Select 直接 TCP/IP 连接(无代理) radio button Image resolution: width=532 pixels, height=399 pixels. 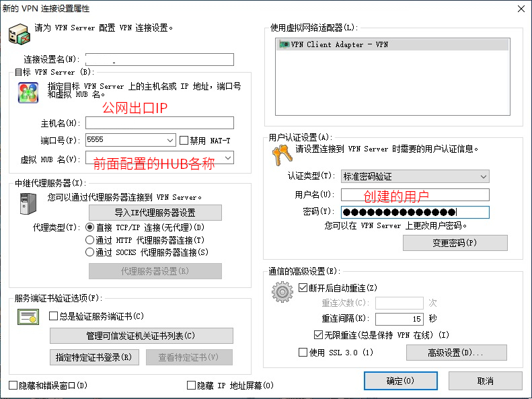tap(89, 227)
